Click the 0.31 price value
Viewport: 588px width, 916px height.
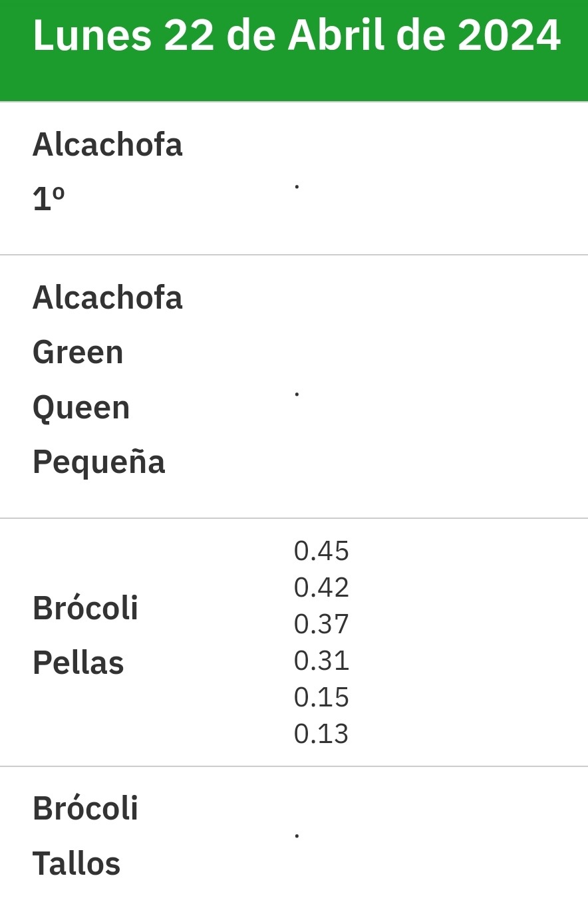(x=321, y=661)
